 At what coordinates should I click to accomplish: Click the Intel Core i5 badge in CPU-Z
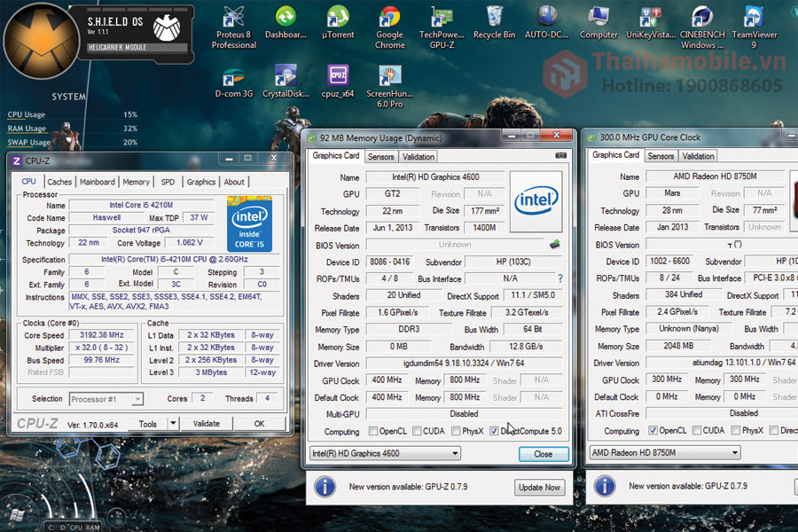click(x=249, y=223)
